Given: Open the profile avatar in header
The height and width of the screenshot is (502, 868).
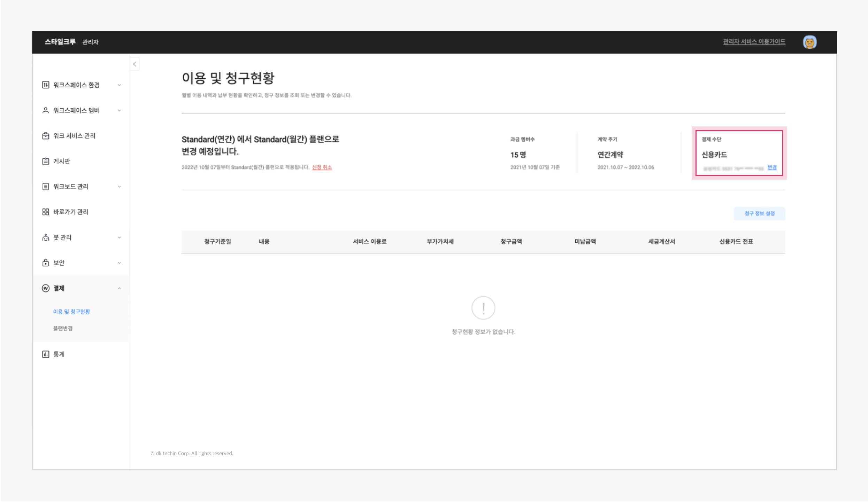Looking at the screenshot, I should click(809, 42).
